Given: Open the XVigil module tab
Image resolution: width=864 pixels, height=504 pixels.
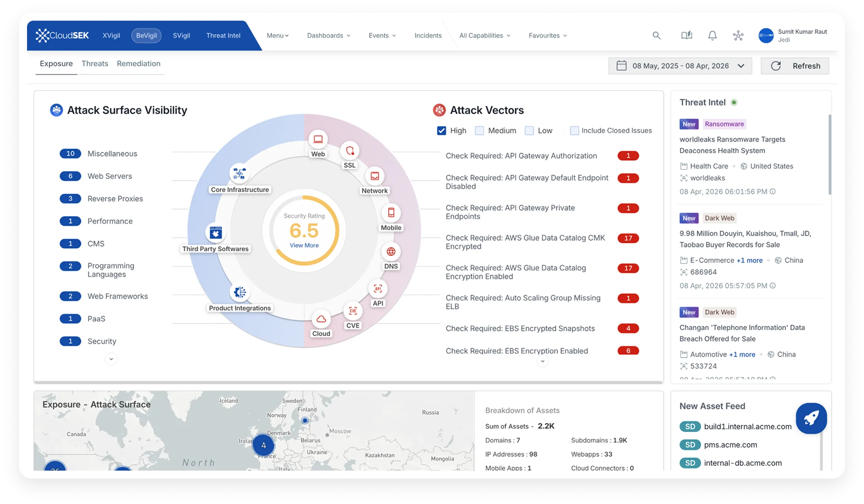Looking at the screenshot, I should pos(110,35).
